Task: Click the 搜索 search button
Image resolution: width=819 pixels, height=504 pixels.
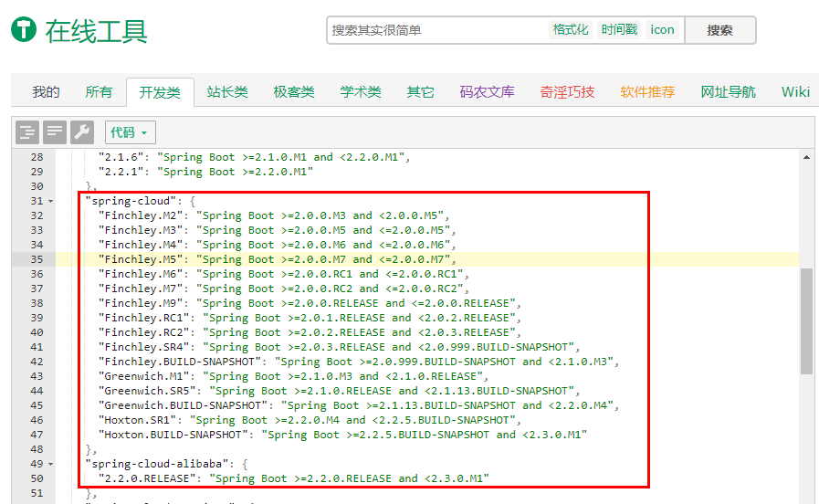Action: (x=719, y=30)
